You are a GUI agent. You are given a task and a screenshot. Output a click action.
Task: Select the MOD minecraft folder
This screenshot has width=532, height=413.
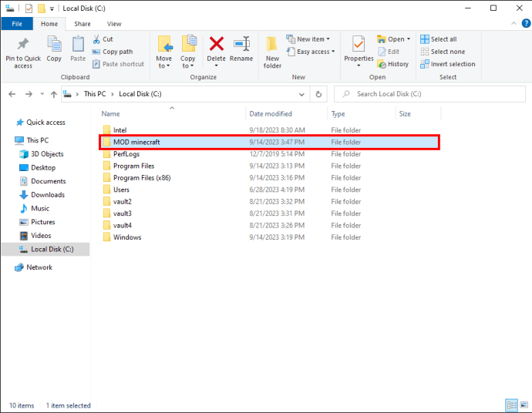tap(269, 142)
